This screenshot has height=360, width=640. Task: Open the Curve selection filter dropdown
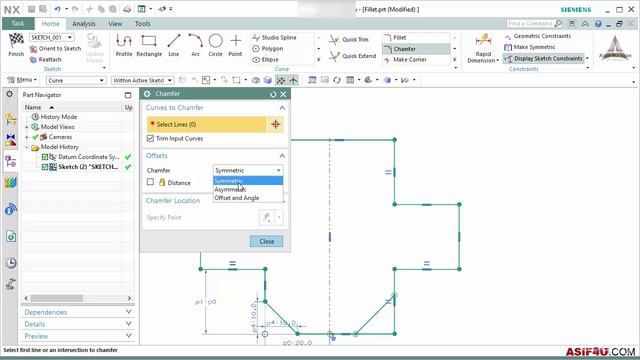pos(76,80)
